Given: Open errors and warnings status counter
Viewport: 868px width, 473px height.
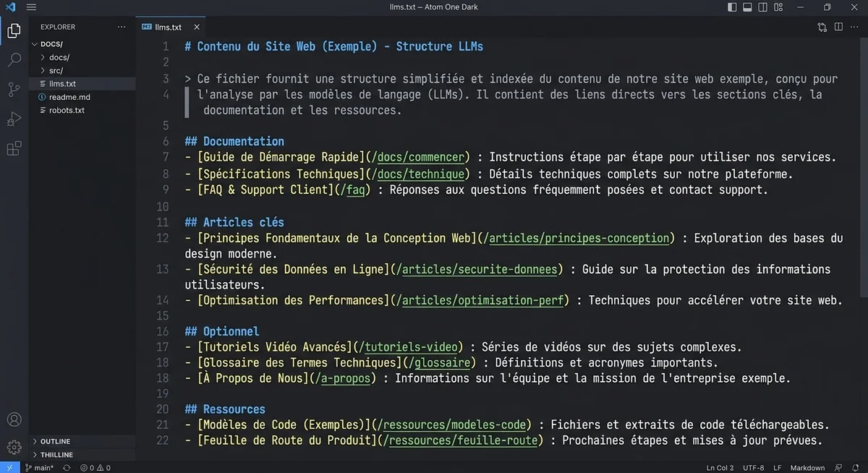Looking at the screenshot, I should coord(95,467).
